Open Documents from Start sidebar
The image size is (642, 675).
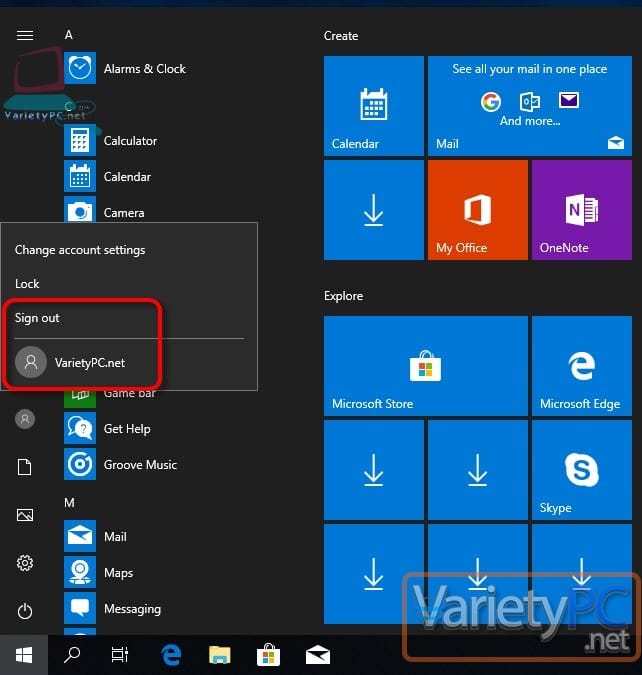[x=25, y=467]
